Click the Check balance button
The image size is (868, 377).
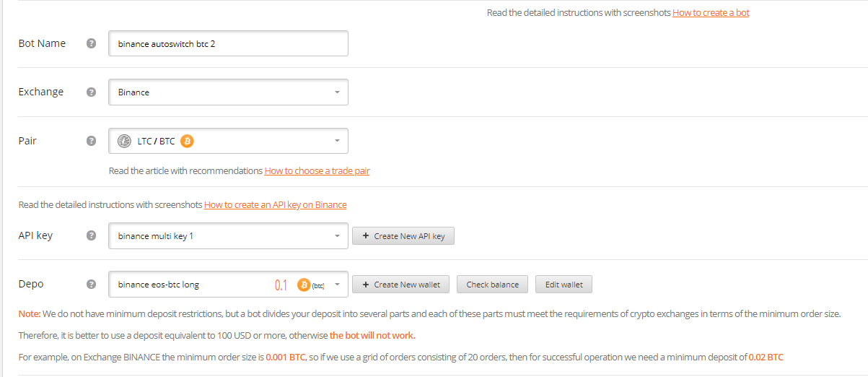tap(493, 285)
